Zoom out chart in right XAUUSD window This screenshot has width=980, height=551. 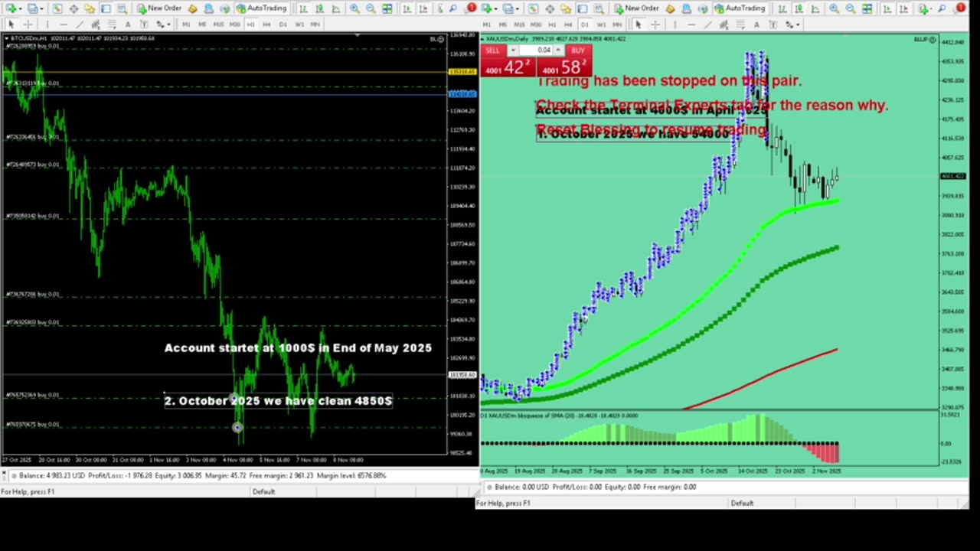[851, 8]
